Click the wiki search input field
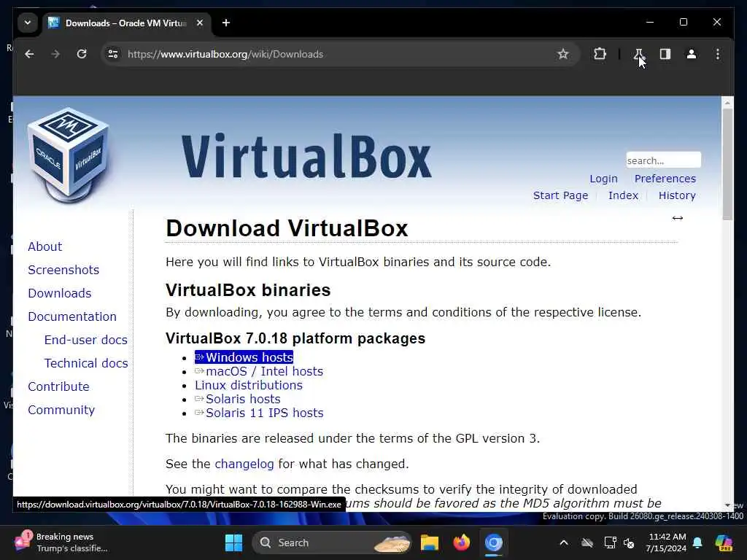 click(x=663, y=160)
